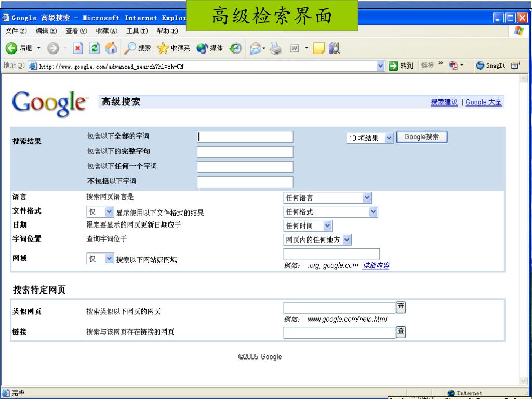Click the address bar URL text
The height and width of the screenshot is (399, 532).
(x=111, y=66)
